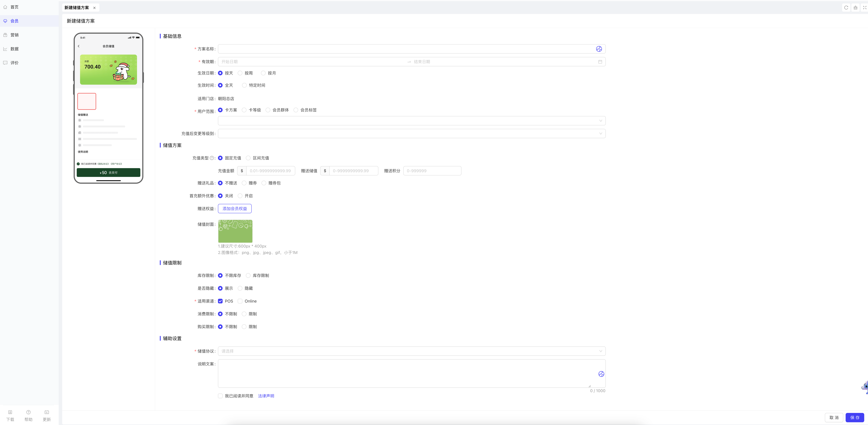Image resolution: width=868 pixels, height=425 pixels.
Task: Click the 添加会员权益 button
Action: pyautogui.click(x=235, y=209)
